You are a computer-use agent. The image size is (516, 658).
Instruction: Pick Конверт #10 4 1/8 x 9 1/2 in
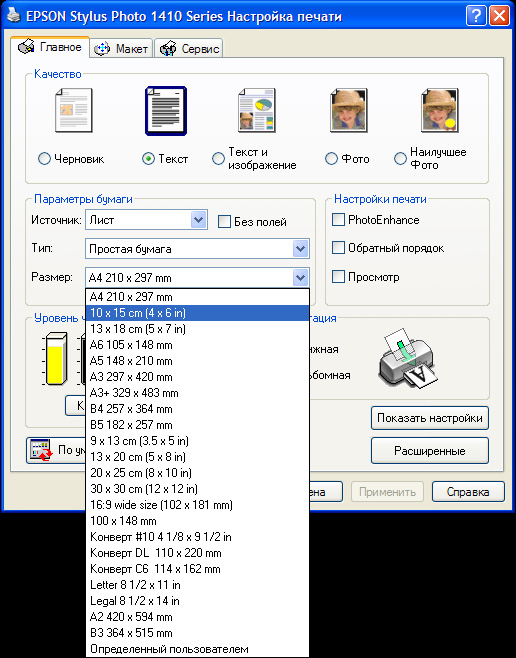click(197, 537)
